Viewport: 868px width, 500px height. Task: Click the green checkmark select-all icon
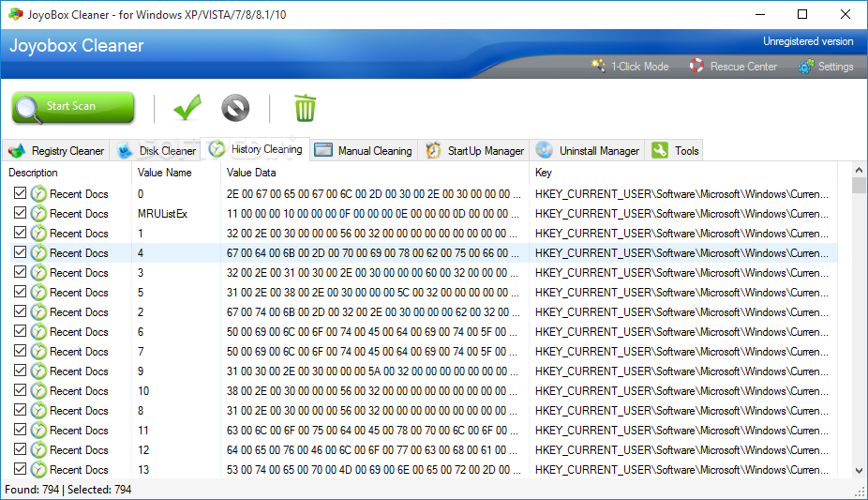point(187,108)
